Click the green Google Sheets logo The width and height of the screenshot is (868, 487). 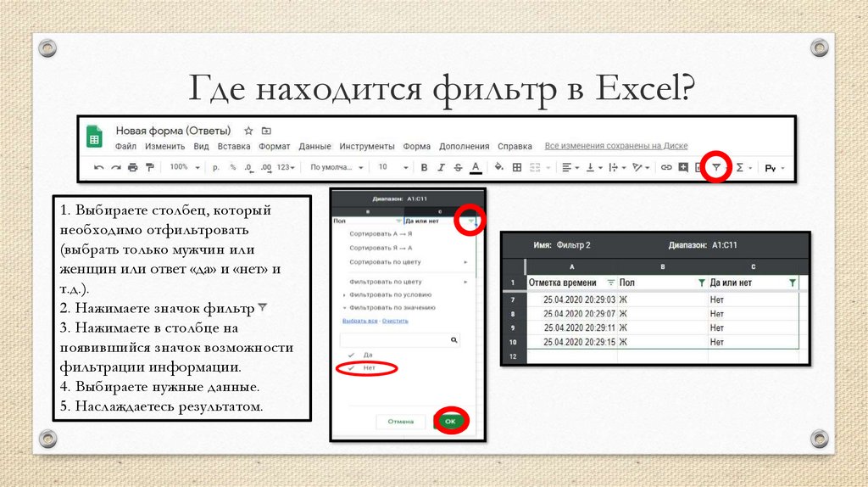click(x=95, y=137)
